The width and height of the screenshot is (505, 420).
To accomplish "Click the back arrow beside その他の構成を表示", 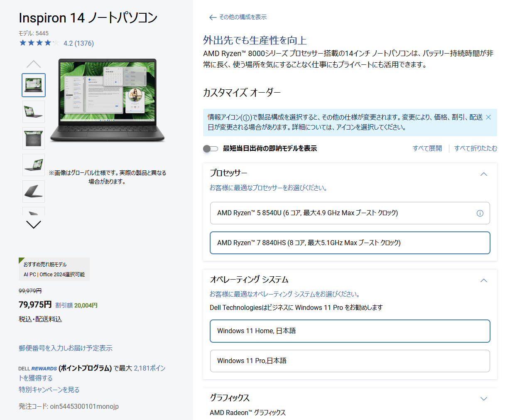I will [213, 17].
